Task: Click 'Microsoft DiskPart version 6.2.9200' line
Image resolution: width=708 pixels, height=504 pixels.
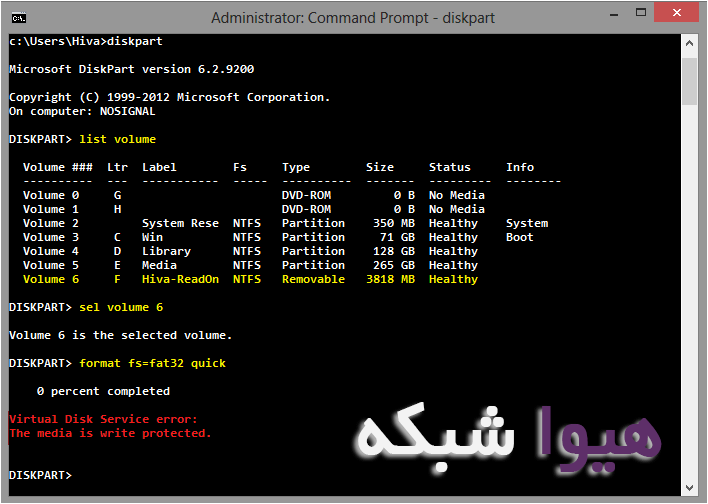Action: coord(131,69)
